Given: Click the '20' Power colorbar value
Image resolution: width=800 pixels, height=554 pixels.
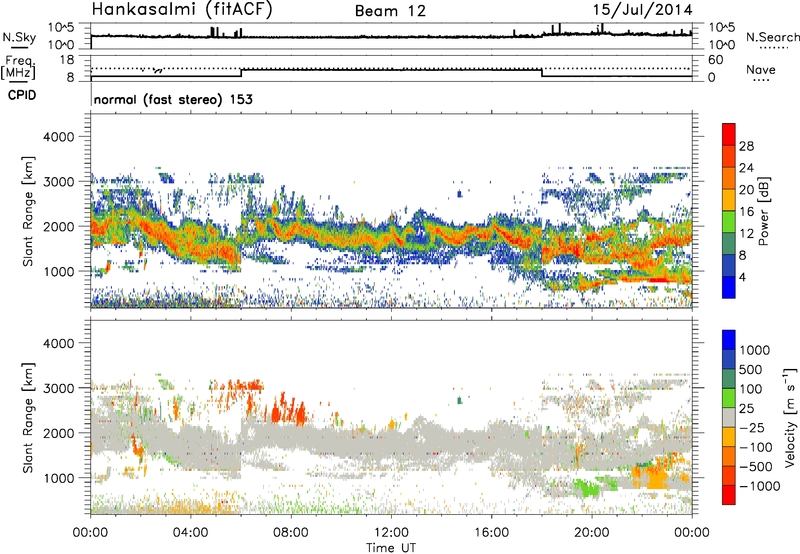Looking at the screenshot, I should point(746,190).
